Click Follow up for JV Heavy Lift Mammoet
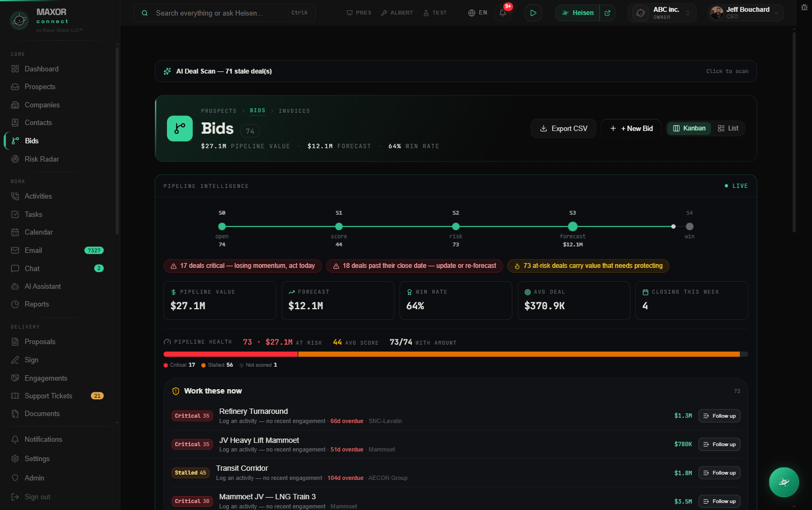This screenshot has height=510, width=812. [x=719, y=445]
